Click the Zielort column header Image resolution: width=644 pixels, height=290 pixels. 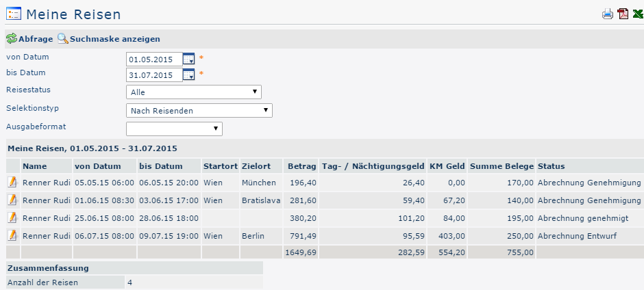[256, 166]
